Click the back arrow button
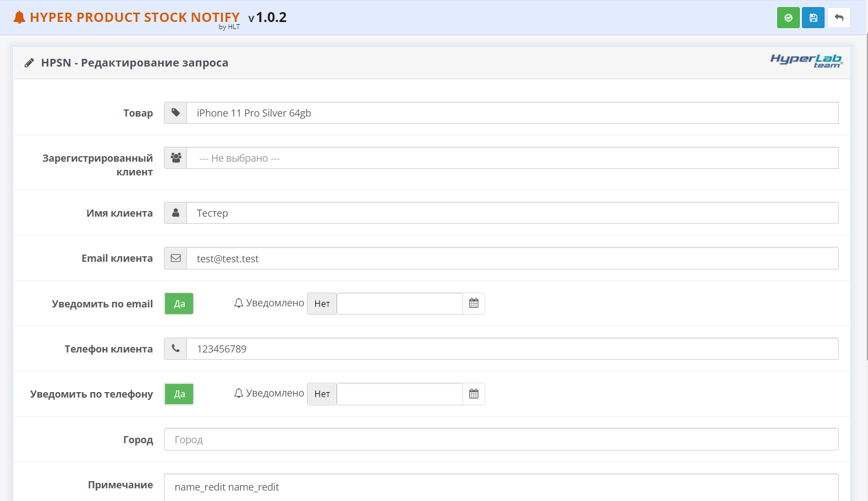Image resolution: width=868 pixels, height=501 pixels. [839, 18]
